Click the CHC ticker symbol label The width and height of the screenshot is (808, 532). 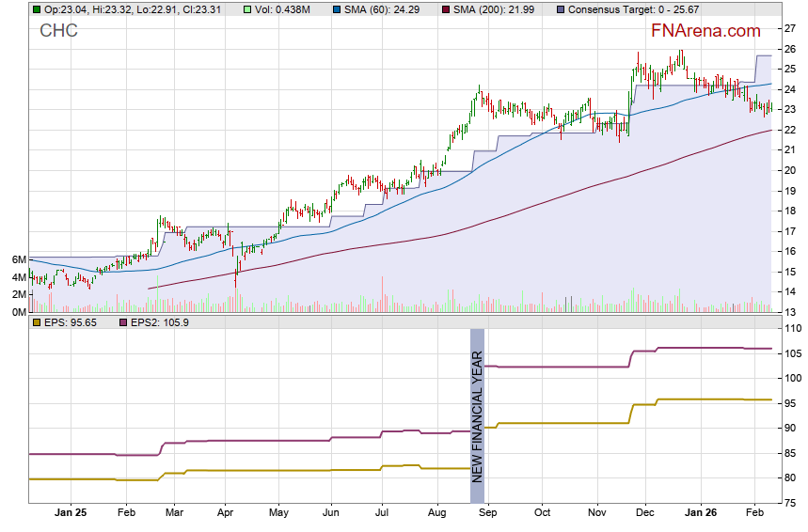pos(58,31)
